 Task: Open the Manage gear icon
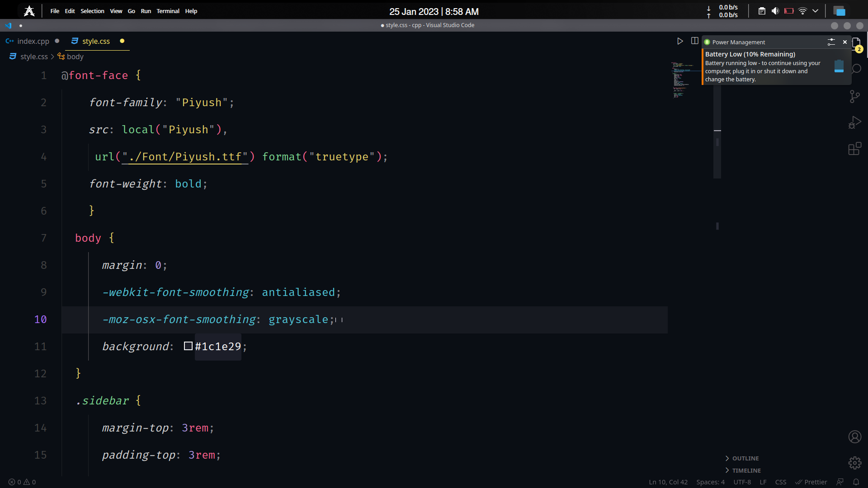pyautogui.click(x=854, y=463)
